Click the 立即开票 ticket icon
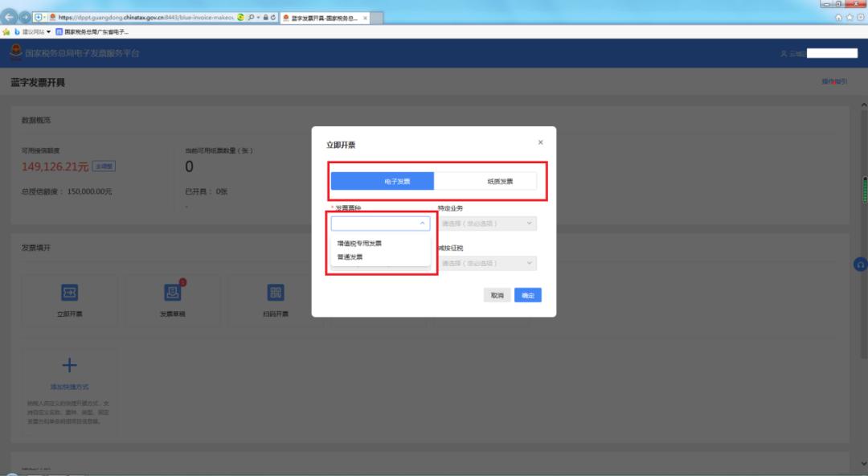This screenshot has height=476, width=868. [x=70, y=293]
